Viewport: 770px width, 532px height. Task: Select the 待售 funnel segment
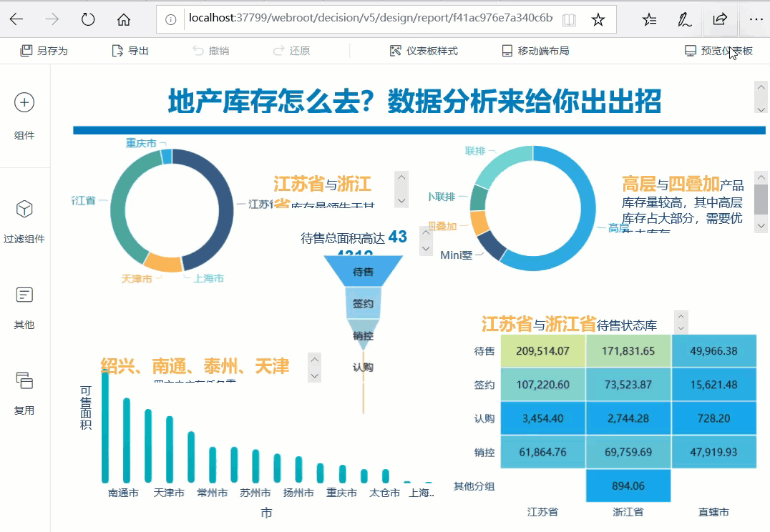[x=363, y=272]
